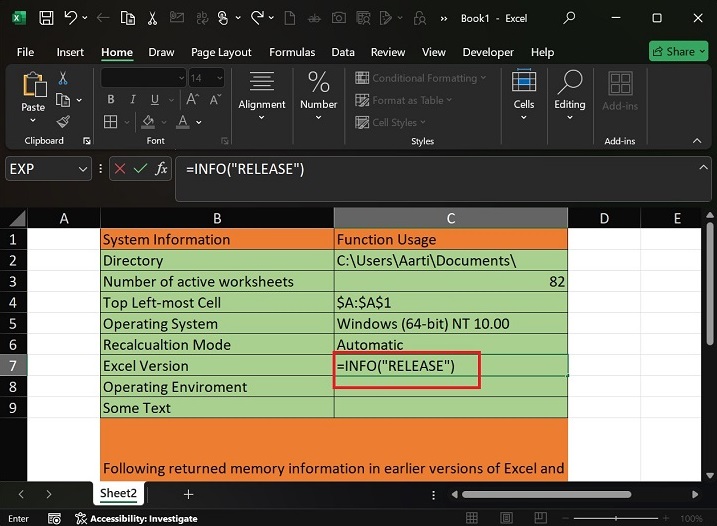Cancel formula entry with the X icon
717x526 pixels.
(119, 170)
